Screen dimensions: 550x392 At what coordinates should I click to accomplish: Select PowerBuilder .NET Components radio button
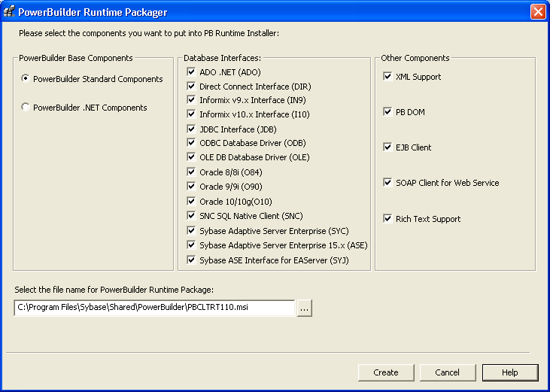[26, 107]
